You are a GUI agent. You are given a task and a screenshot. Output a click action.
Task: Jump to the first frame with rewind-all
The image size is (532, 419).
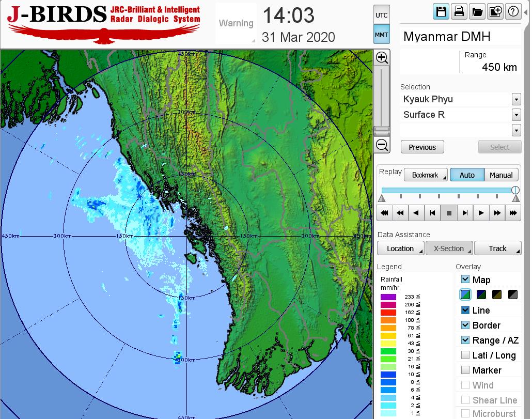tap(384, 213)
